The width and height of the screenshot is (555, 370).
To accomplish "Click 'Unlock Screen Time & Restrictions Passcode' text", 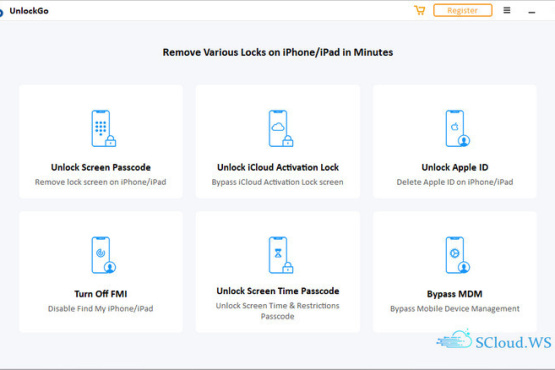I will (278, 311).
